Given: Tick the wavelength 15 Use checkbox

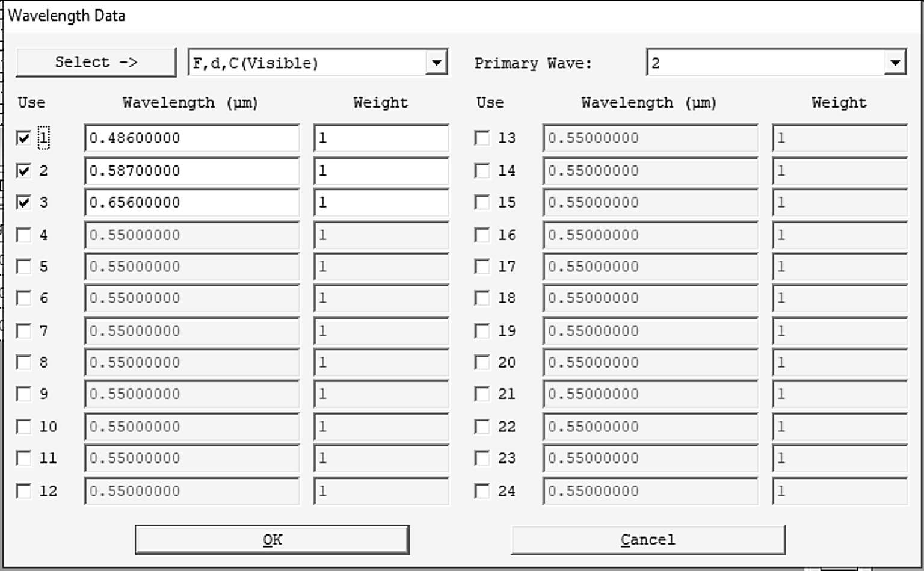Looking at the screenshot, I should point(482,202).
